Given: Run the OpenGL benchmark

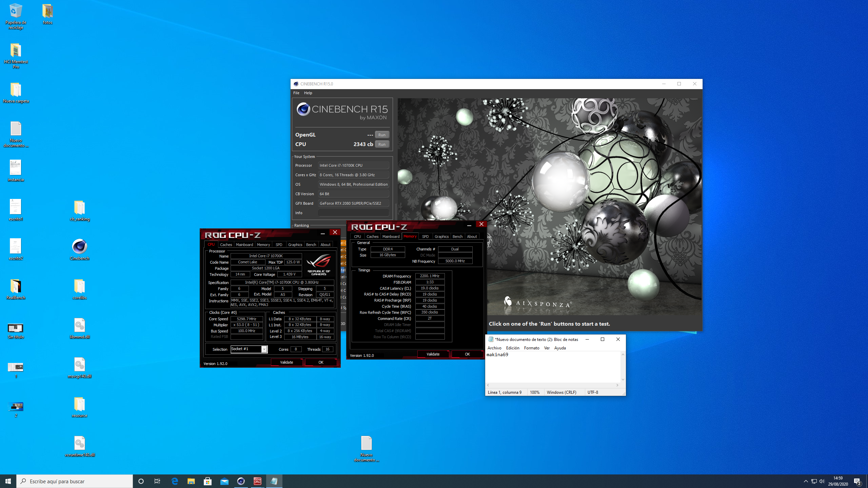Looking at the screenshot, I should coord(382,135).
